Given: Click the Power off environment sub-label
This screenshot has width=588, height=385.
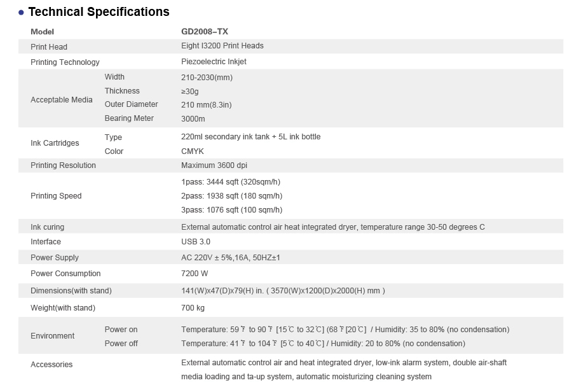Looking at the screenshot, I should 121,344.
